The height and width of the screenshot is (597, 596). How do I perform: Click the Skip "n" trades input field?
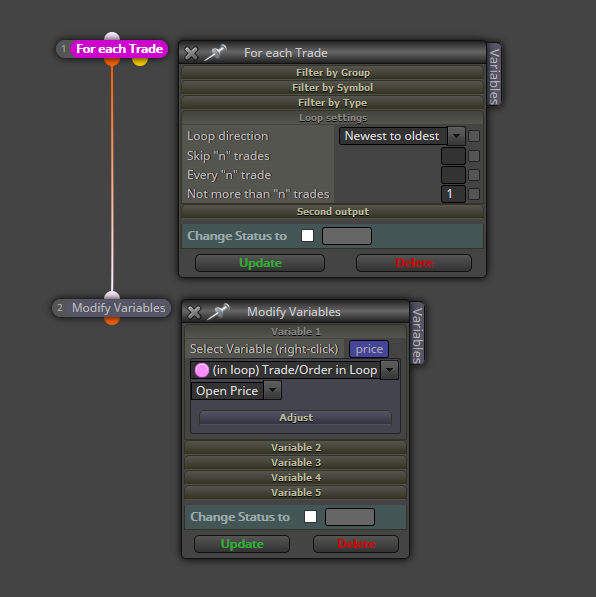[453, 156]
